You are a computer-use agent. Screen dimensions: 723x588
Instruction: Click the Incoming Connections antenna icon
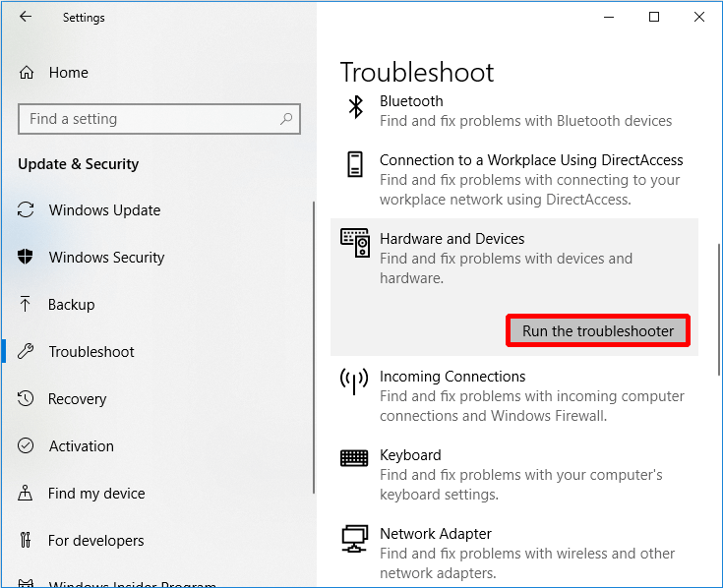click(354, 381)
